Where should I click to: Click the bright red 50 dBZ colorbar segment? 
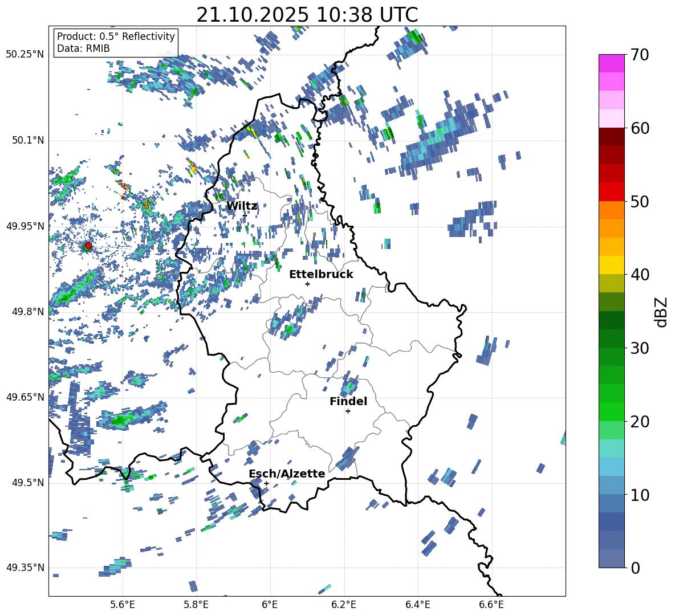611,192
